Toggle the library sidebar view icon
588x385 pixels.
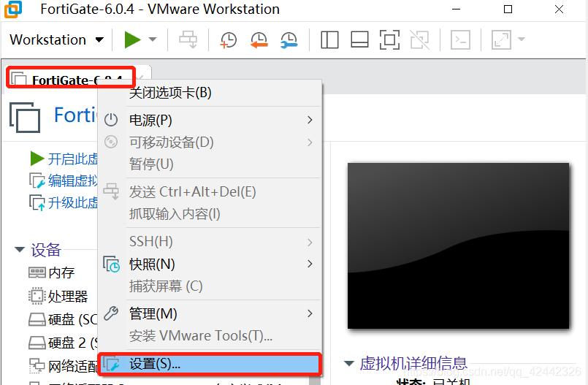click(x=329, y=39)
